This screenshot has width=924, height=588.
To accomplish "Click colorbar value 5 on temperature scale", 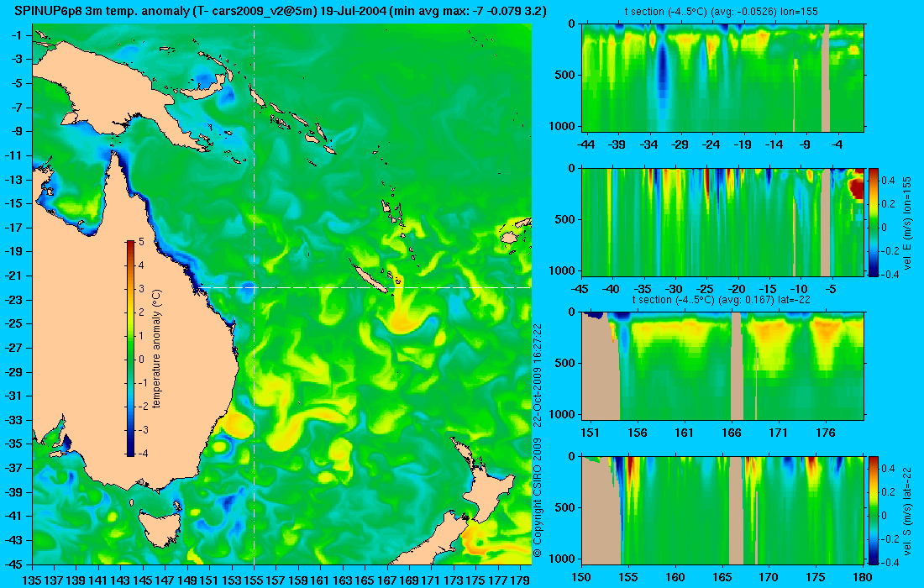I will pyautogui.click(x=141, y=242).
